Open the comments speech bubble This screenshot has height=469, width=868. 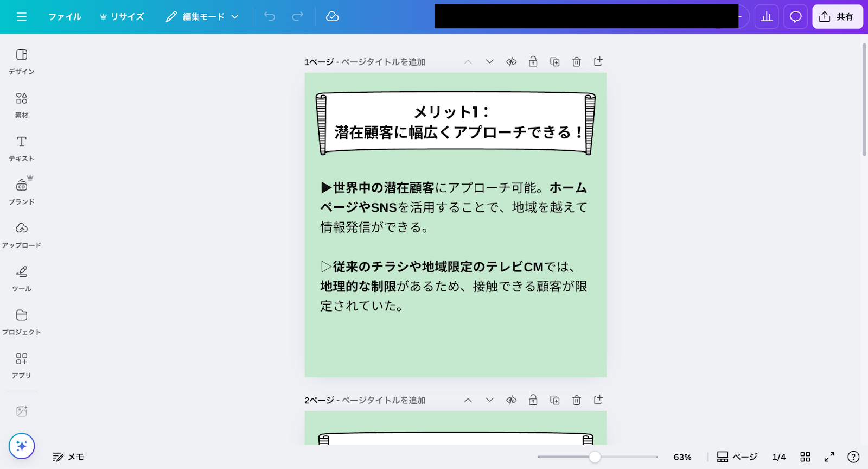click(x=795, y=17)
